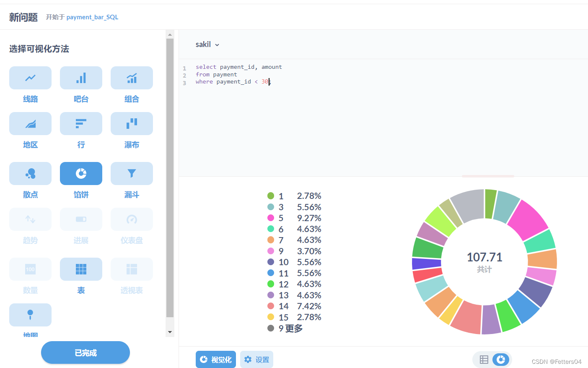Select the 散点 scatter chart icon
The image size is (588, 368).
30,174
